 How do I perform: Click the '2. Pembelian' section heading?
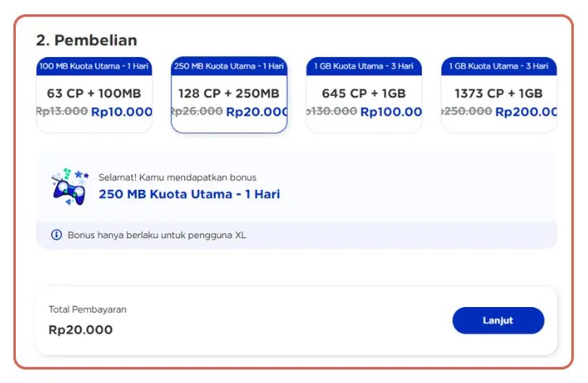pos(86,40)
